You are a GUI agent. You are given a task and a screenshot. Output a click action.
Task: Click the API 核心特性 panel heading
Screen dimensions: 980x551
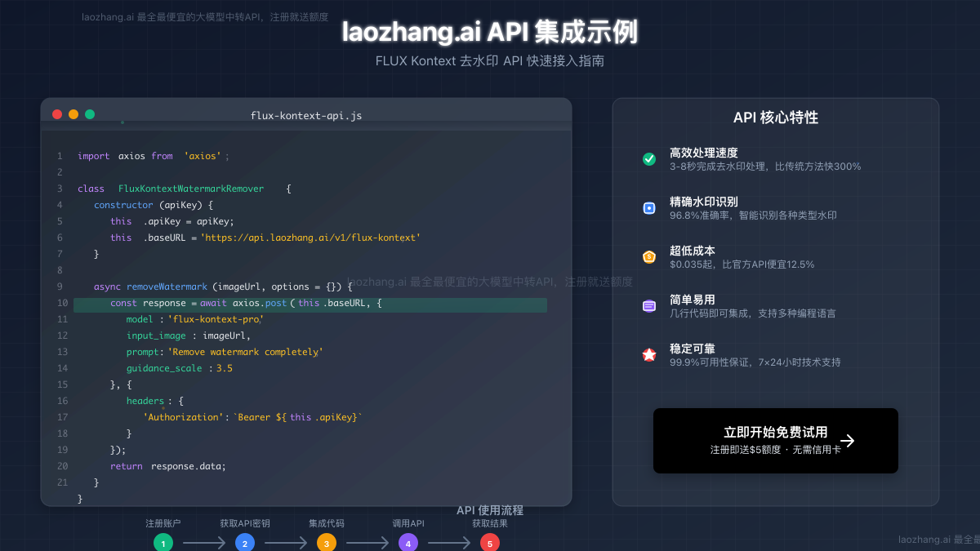pyautogui.click(x=776, y=118)
